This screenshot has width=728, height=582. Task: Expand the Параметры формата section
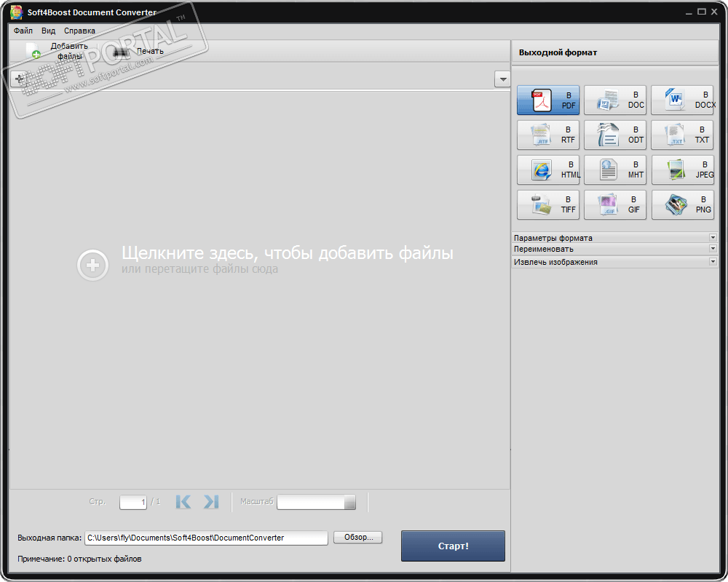tap(615, 238)
